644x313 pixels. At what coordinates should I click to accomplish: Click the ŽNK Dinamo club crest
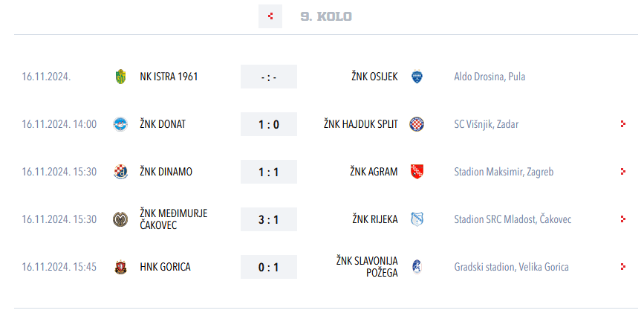[x=120, y=172]
